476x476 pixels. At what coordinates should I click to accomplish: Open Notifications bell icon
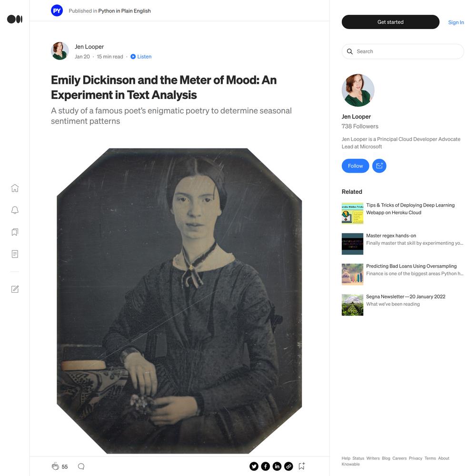tap(15, 210)
